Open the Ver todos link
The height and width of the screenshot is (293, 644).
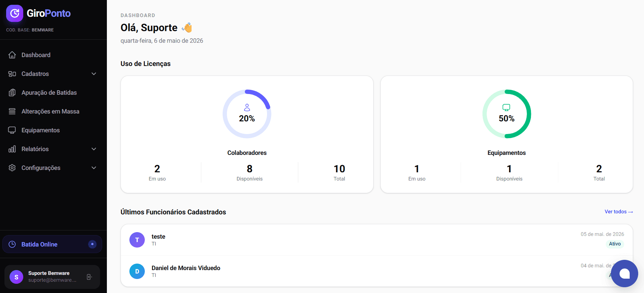click(x=619, y=212)
